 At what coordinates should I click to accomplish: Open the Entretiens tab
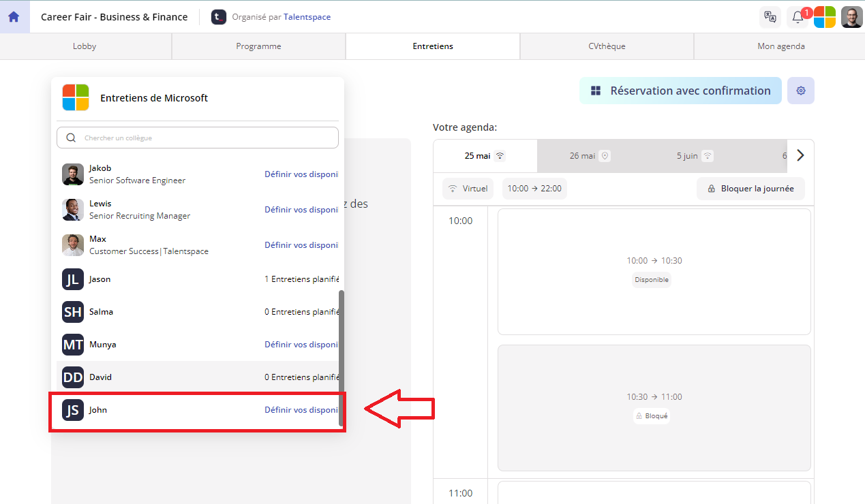(433, 46)
